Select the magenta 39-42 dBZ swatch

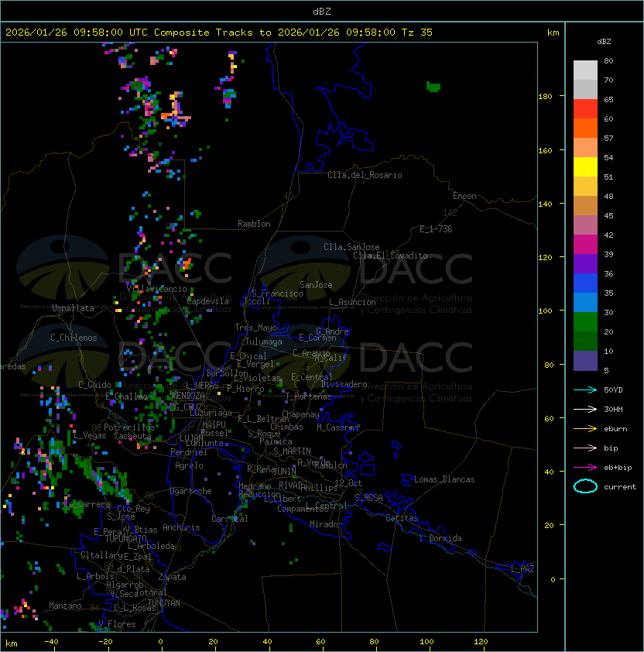click(x=585, y=245)
